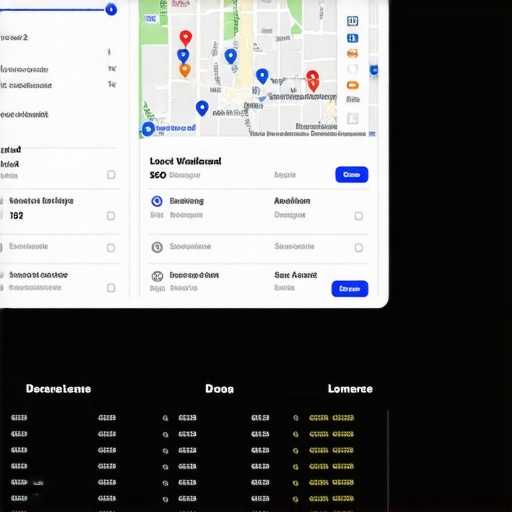Click the yellow entry in the right dark column's first row
This screenshot has height=512, width=512.
(331, 418)
